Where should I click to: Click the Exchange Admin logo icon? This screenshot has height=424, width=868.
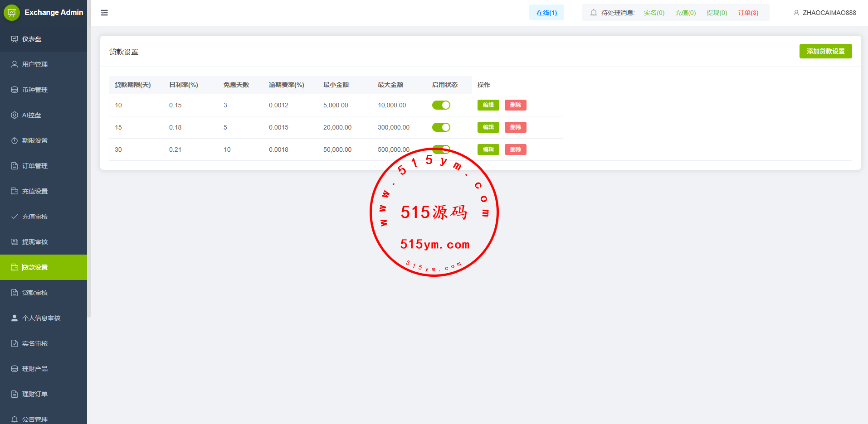pos(12,13)
